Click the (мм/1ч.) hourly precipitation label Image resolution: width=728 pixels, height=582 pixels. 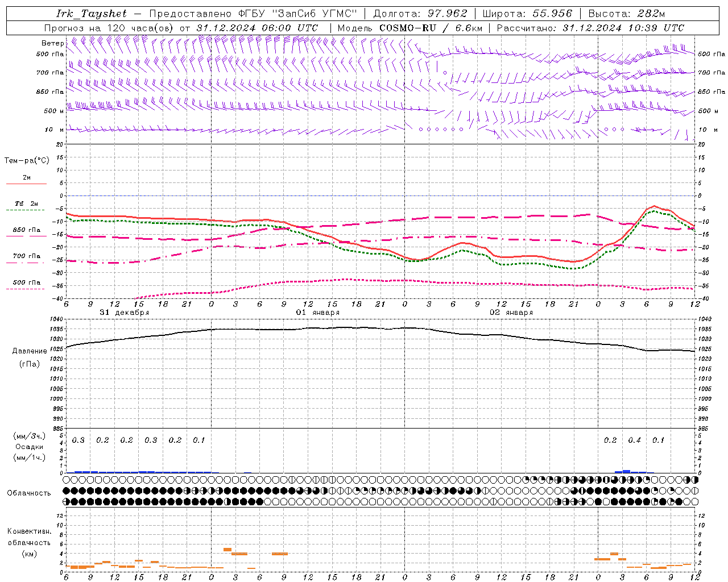(30, 458)
